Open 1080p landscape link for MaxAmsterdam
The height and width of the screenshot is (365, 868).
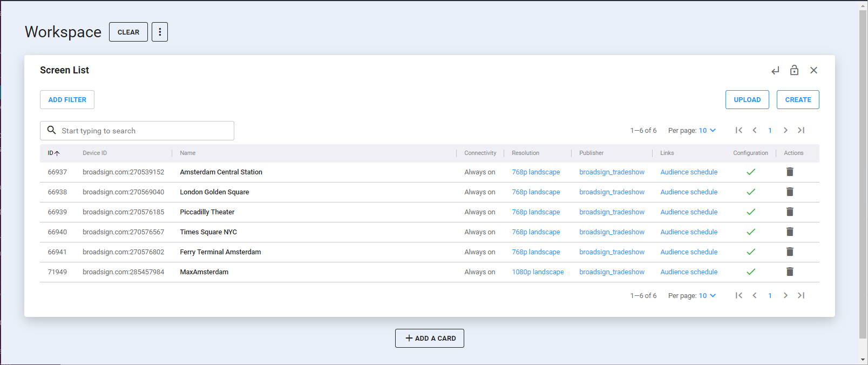tap(538, 272)
